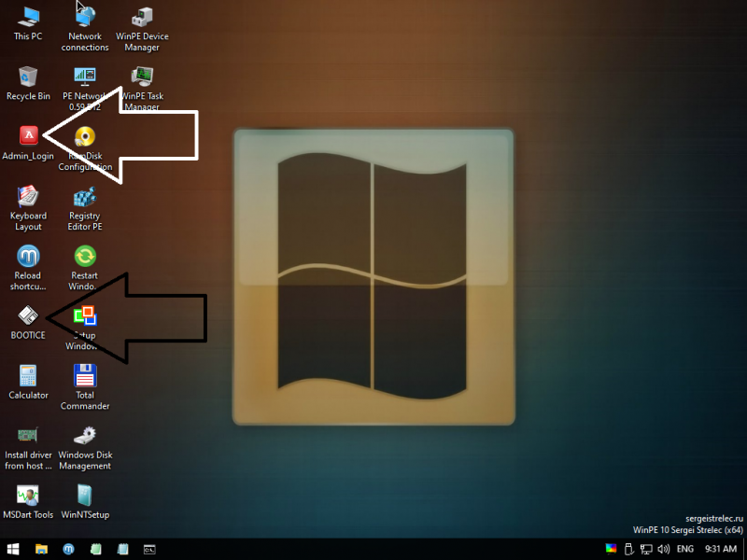Image resolution: width=747 pixels, height=560 pixels.
Task: Open This PC desktop icon
Action: pyautogui.click(x=28, y=24)
